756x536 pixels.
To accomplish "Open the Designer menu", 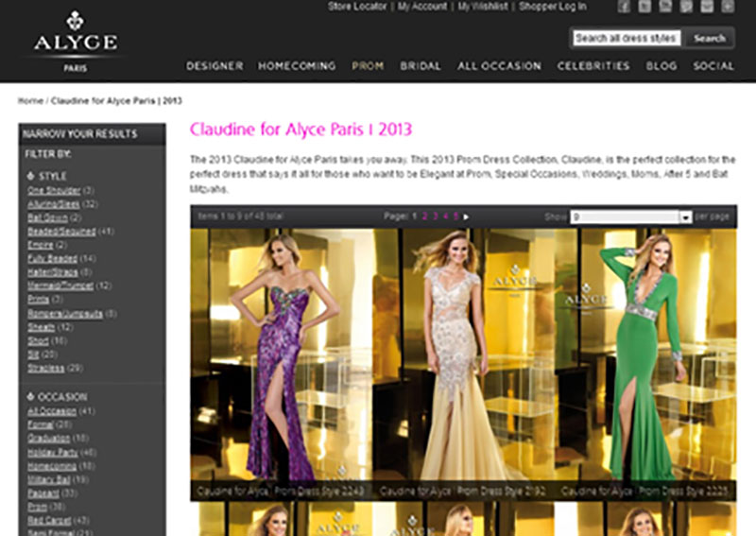I will click(x=215, y=66).
